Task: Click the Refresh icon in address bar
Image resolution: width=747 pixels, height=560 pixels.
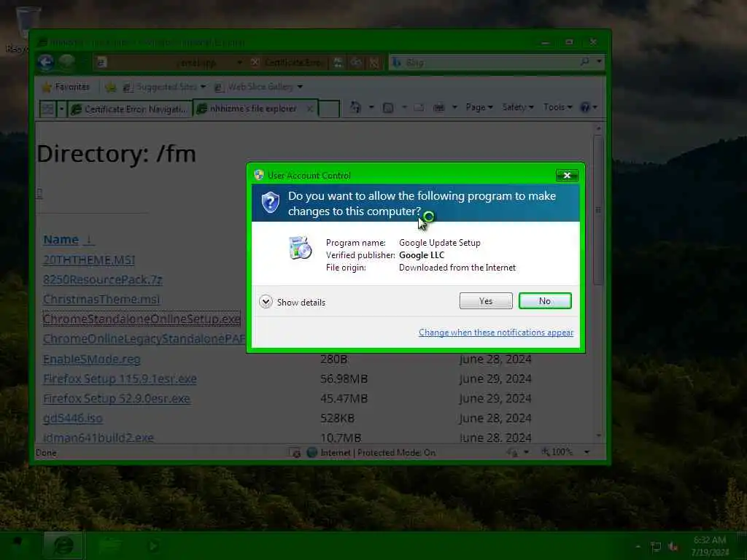Action: tap(356, 63)
